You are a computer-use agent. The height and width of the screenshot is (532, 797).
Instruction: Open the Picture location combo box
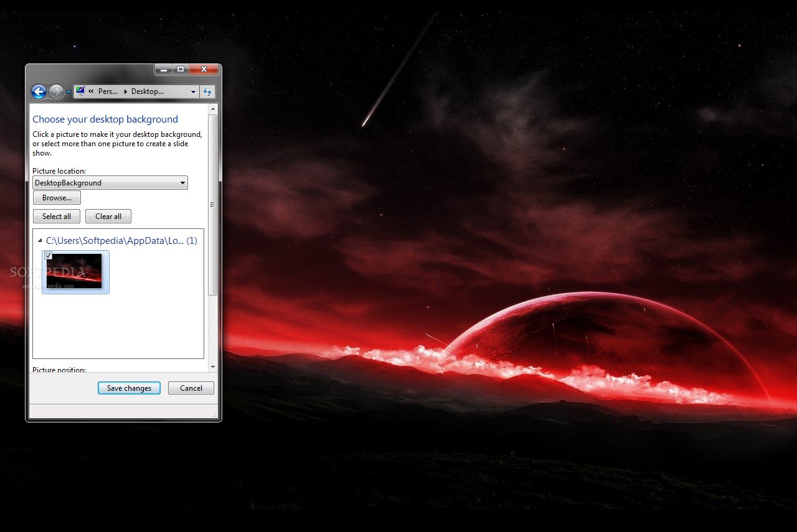point(110,183)
